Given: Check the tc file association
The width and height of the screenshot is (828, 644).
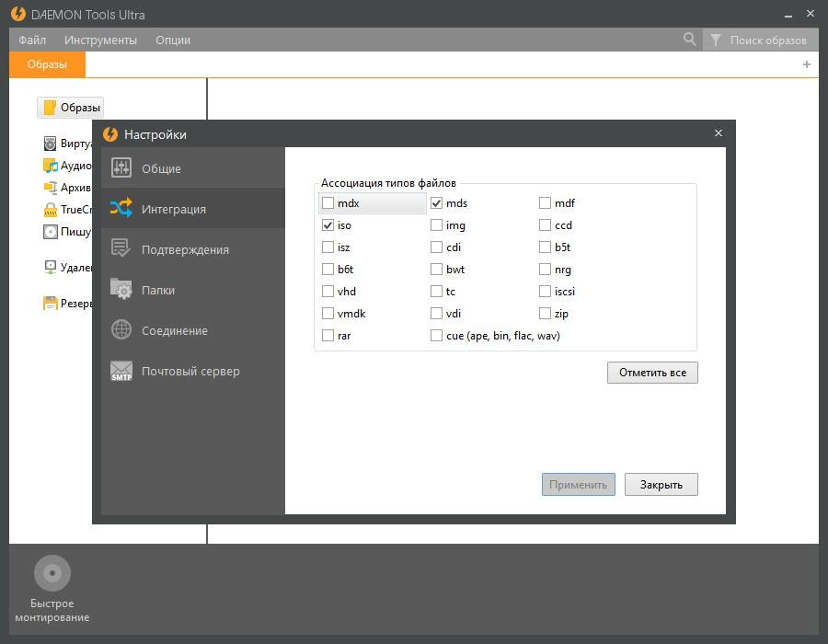Looking at the screenshot, I should [x=436, y=292].
